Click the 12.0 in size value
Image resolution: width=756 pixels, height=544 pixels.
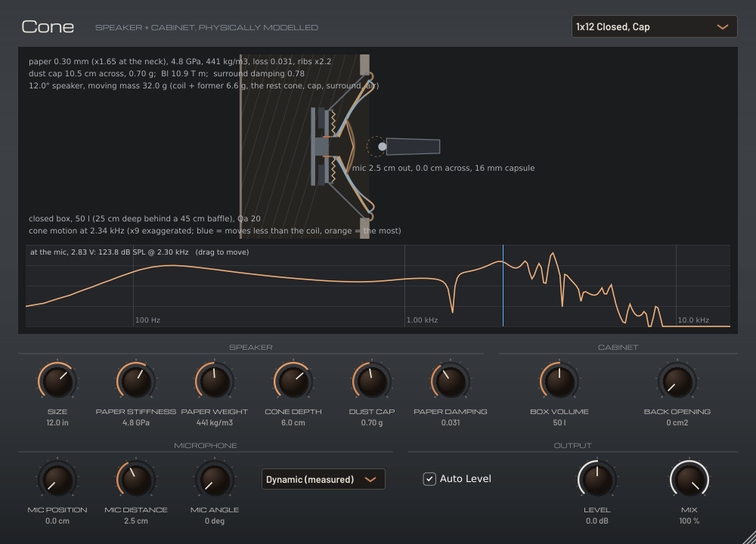[57, 422]
